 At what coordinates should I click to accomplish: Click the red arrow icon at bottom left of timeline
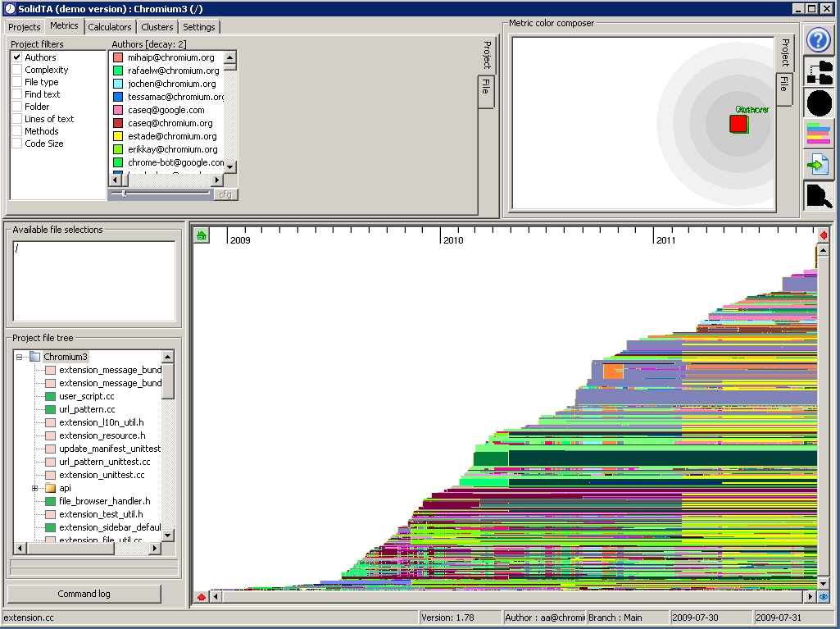coord(202,597)
